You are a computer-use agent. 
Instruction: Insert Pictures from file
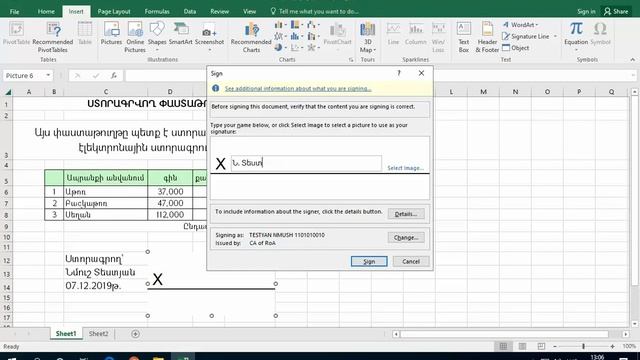tap(111, 33)
